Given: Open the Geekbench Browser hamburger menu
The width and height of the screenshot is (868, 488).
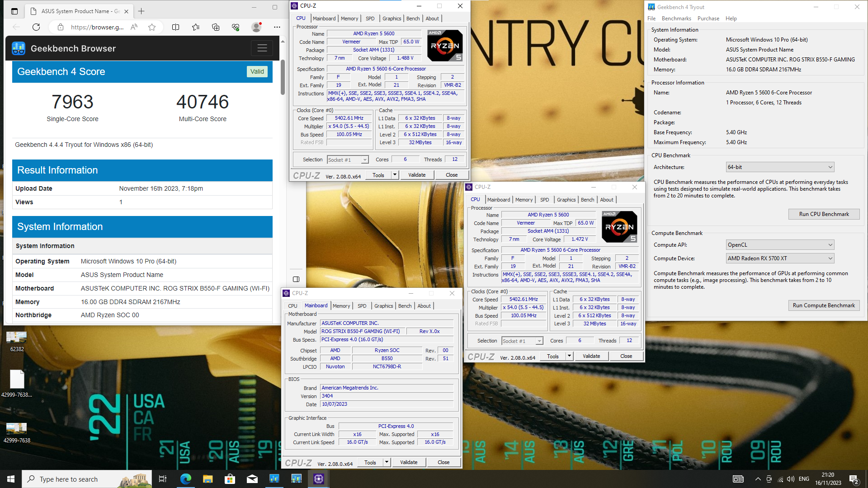Looking at the screenshot, I should pos(262,48).
